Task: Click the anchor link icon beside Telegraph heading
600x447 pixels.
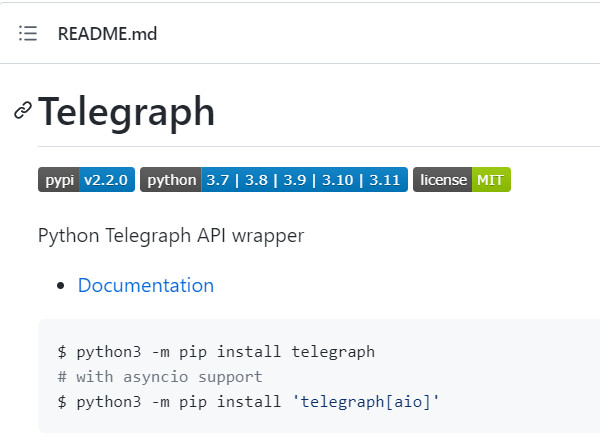Action: pyautogui.click(x=22, y=111)
